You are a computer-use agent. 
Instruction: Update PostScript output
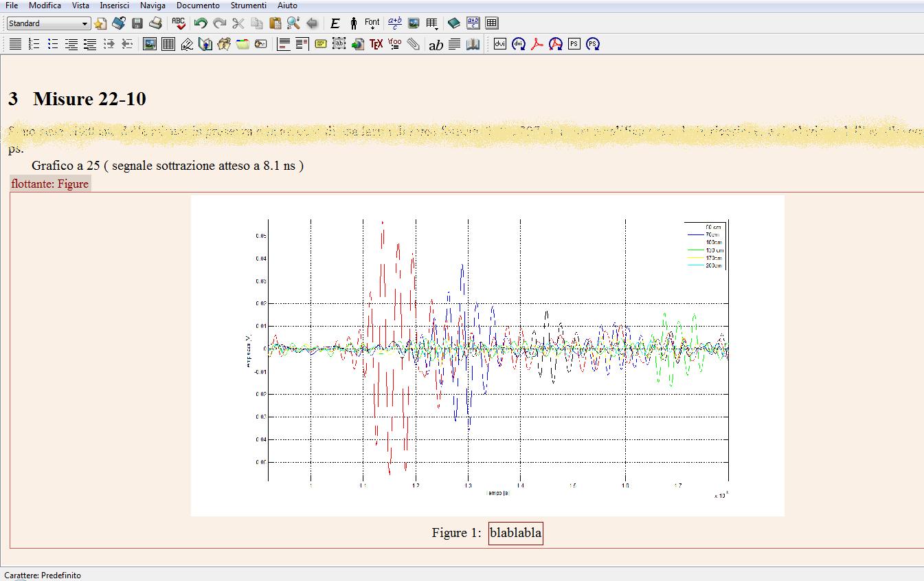593,44
